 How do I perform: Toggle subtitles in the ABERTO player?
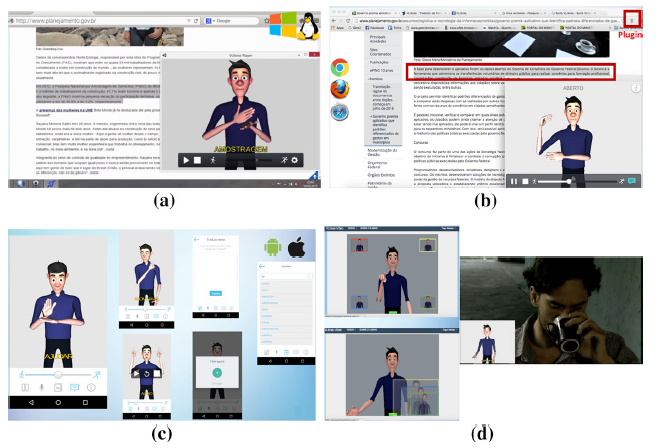[632, 181]
